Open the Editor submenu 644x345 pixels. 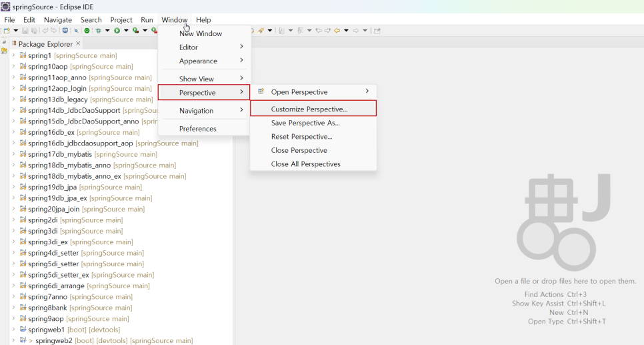click(204, 47)
